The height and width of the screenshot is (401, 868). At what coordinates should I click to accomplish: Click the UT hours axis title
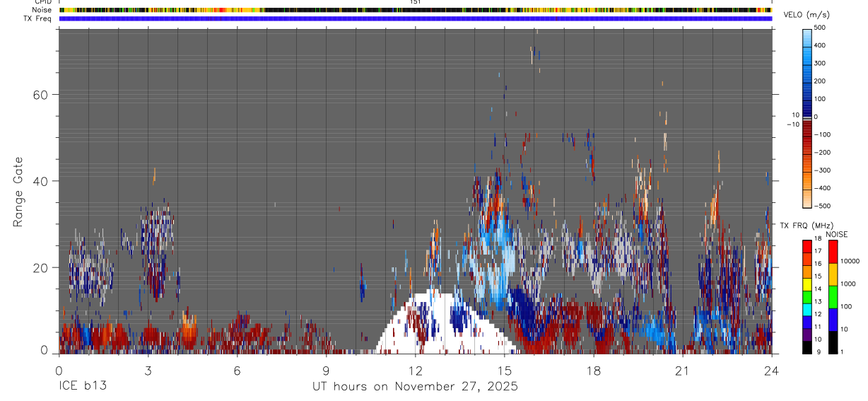click(x=416, y=387)
